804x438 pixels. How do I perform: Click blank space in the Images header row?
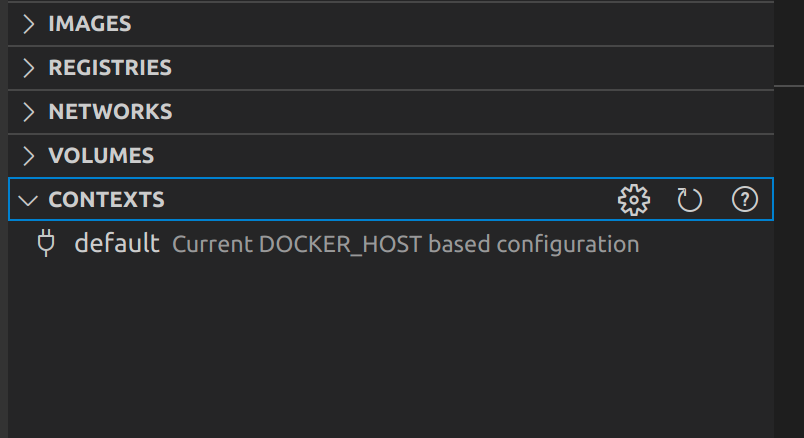point(450,24)
